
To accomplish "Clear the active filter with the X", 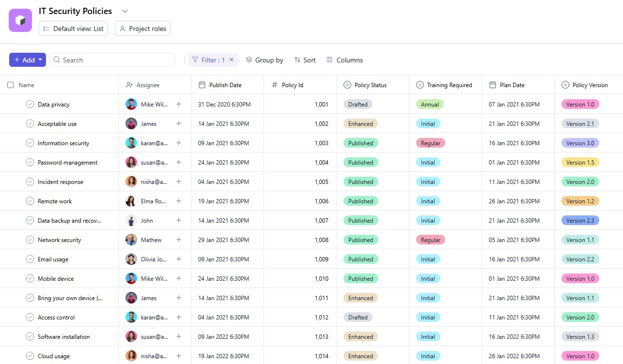I will [x=232, y=60].
